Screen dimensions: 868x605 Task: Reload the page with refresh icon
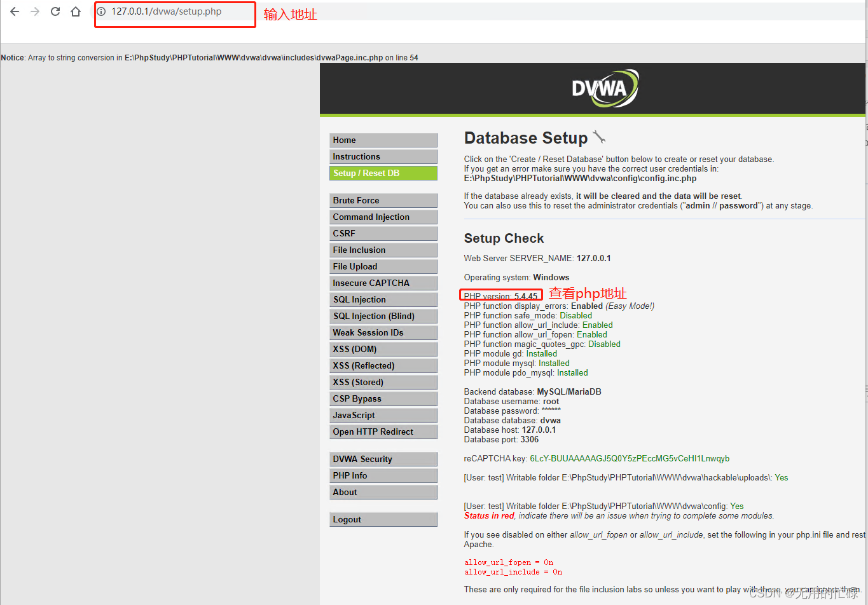tap(55, 11)
